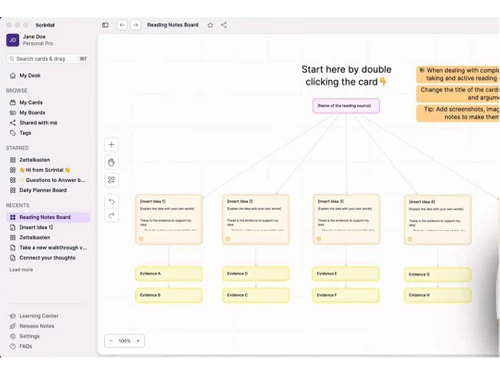Open Release Notes

37,326
